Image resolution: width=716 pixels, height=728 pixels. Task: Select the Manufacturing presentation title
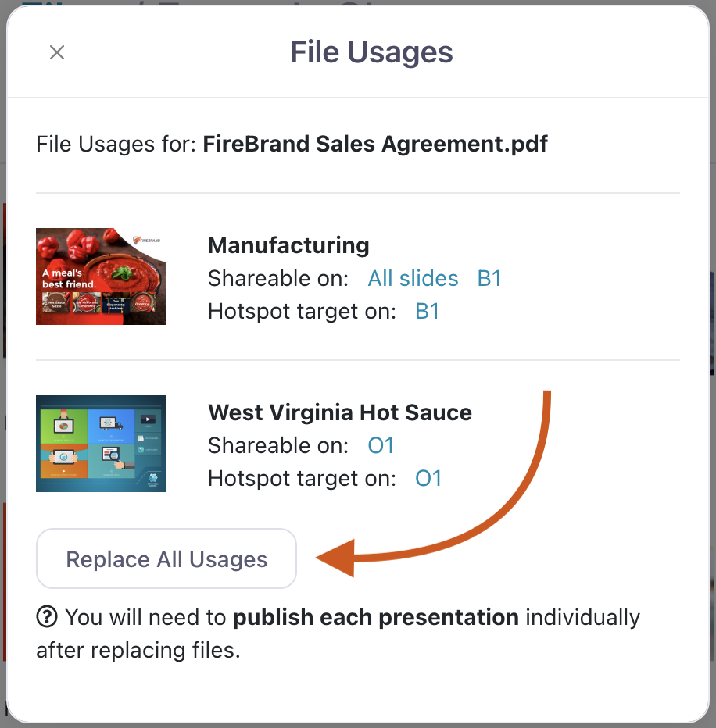(x=288, y=245)
